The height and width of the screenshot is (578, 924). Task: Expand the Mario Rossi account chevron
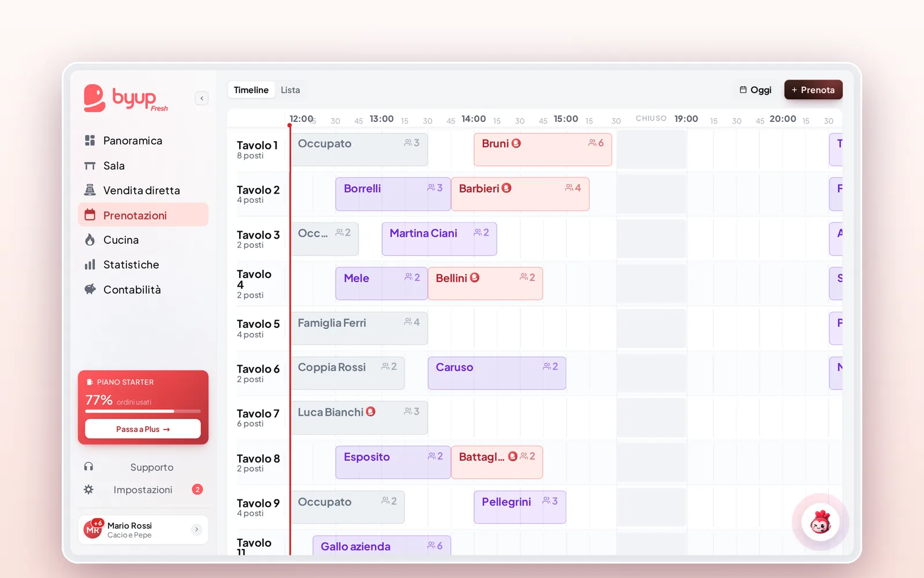click(x=197, y=529)
